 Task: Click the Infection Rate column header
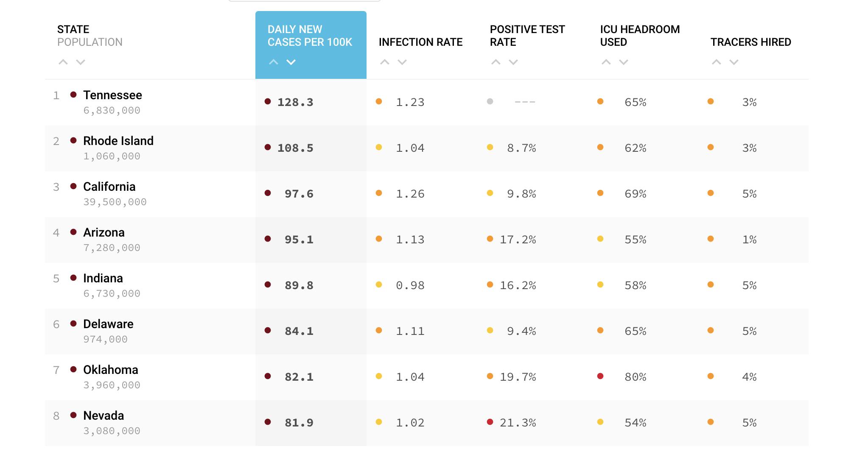[x=420, y=42]
